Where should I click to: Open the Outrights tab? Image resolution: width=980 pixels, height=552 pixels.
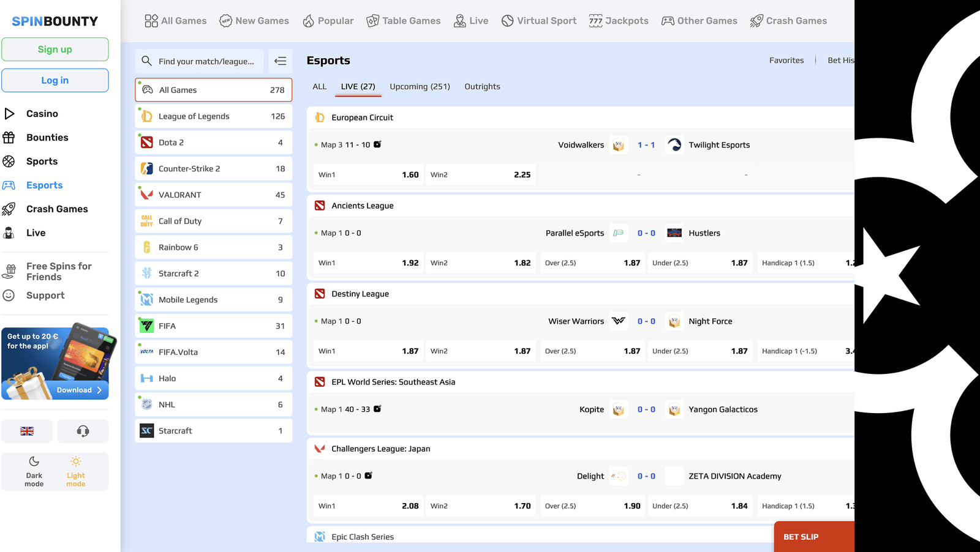tap(482, 87)
